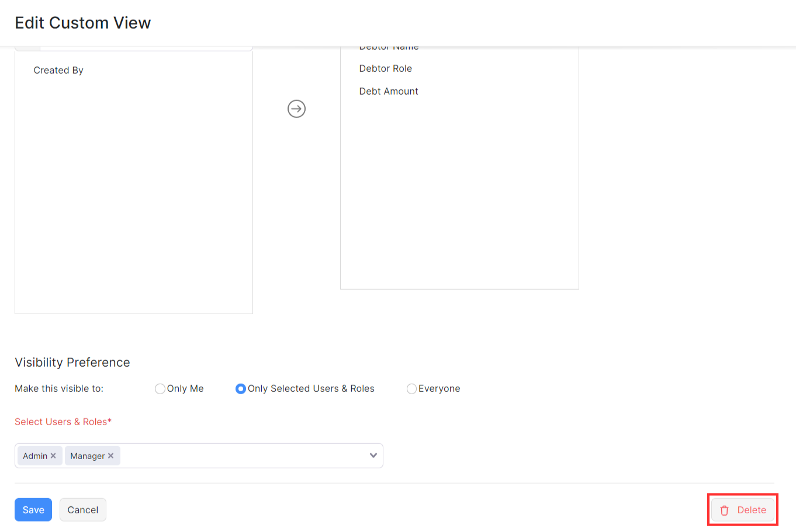Click the Admin tag label
Screen dimensions: 796x532
click(x=35, y=456)
